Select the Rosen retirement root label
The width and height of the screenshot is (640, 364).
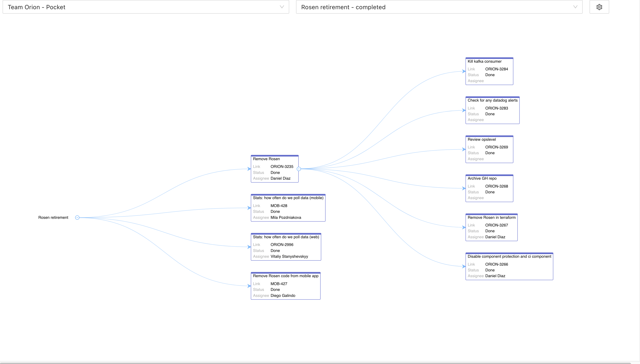click(53, 217)
